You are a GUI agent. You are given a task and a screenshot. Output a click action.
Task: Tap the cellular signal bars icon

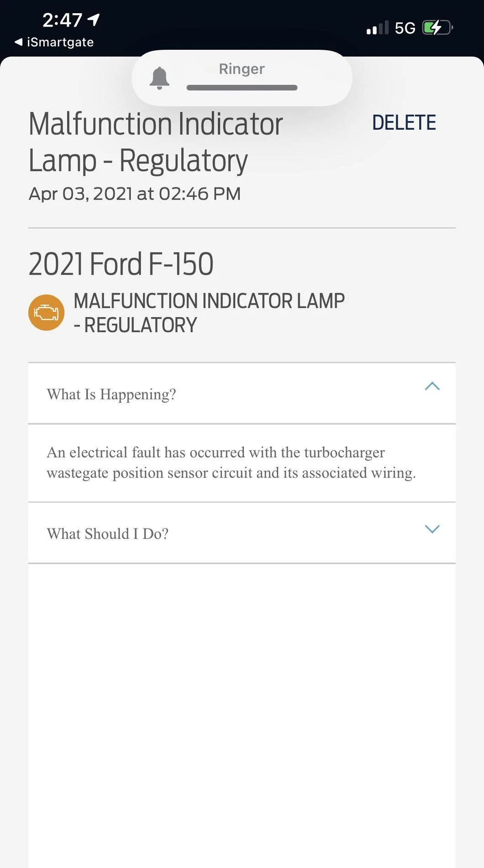tap(377, 28)
